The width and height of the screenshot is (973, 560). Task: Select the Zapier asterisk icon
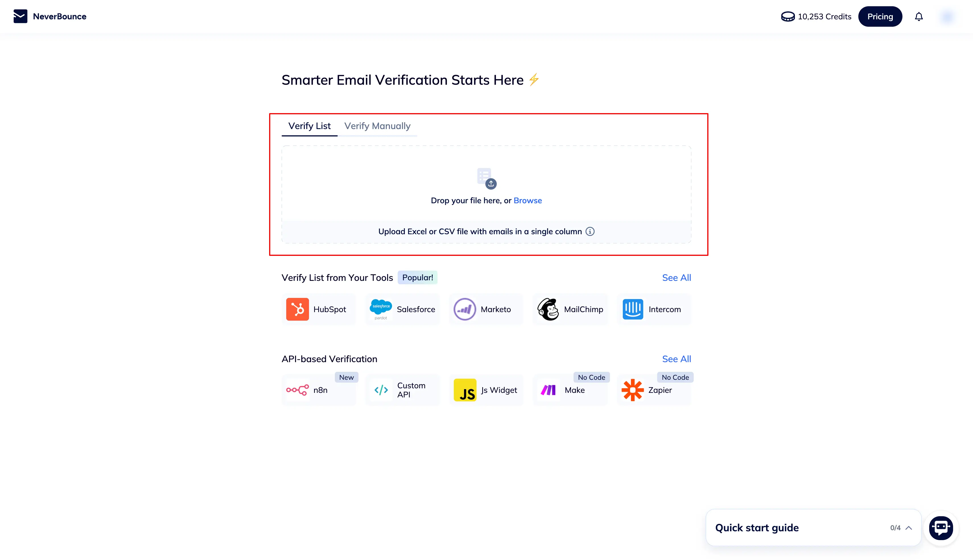[632, 390]
